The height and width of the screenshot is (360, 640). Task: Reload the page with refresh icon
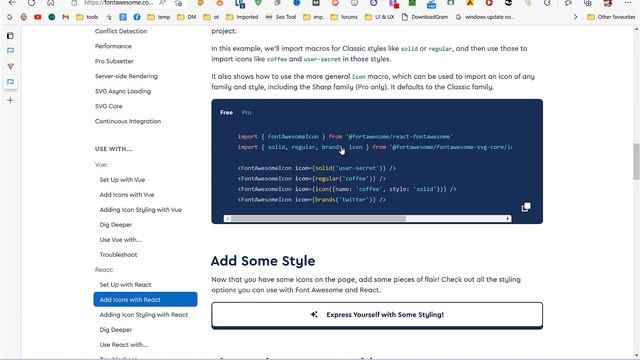pyautogui.click(x=31, y=2)
